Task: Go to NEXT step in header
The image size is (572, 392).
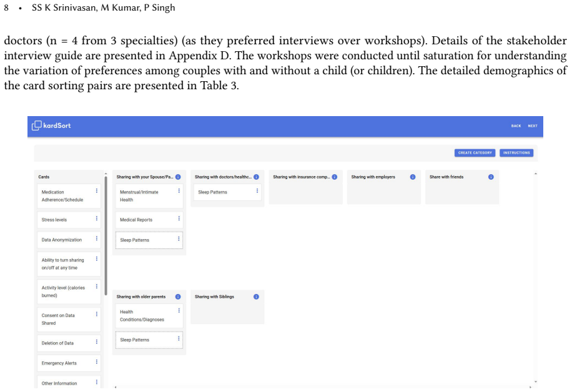Action: (x=533, y=126)
